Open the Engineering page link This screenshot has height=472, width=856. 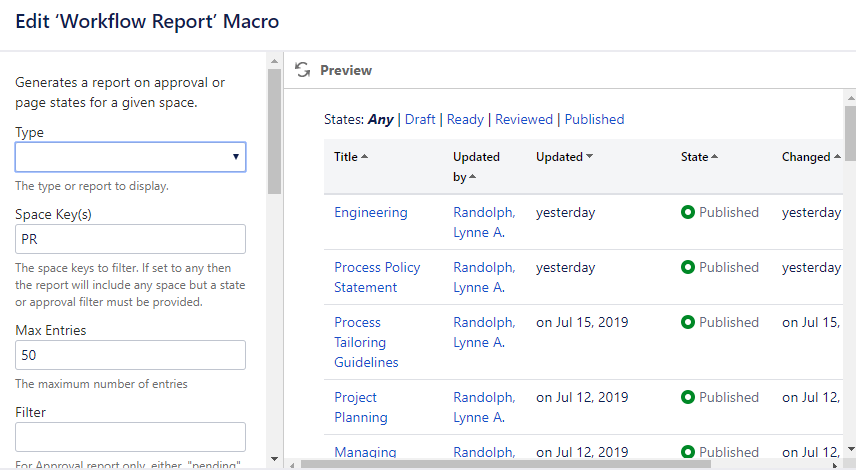click(371, 212)
